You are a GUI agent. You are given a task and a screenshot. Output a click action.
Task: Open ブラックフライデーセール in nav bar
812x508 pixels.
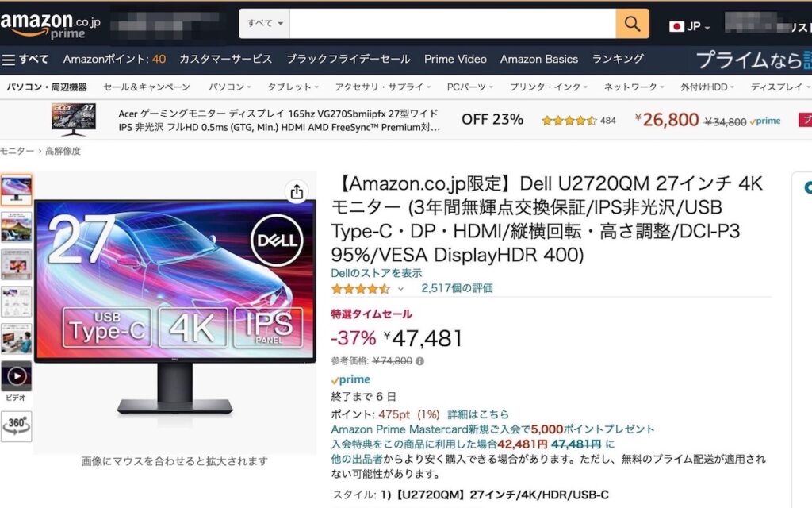click(x=348, y=59)
